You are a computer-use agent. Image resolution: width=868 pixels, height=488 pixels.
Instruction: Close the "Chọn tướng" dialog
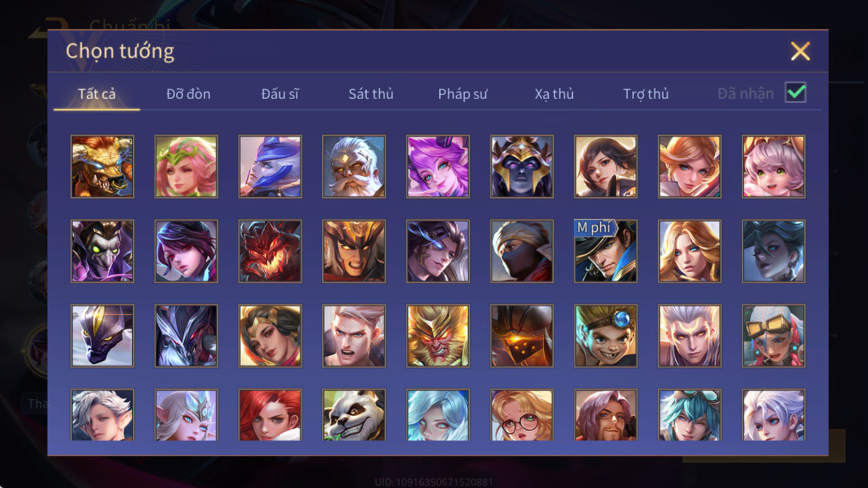point(800,51)
